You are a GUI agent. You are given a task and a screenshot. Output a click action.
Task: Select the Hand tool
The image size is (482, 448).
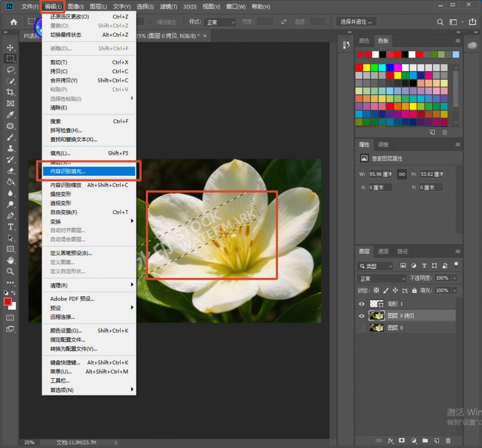tap(10, 261)
